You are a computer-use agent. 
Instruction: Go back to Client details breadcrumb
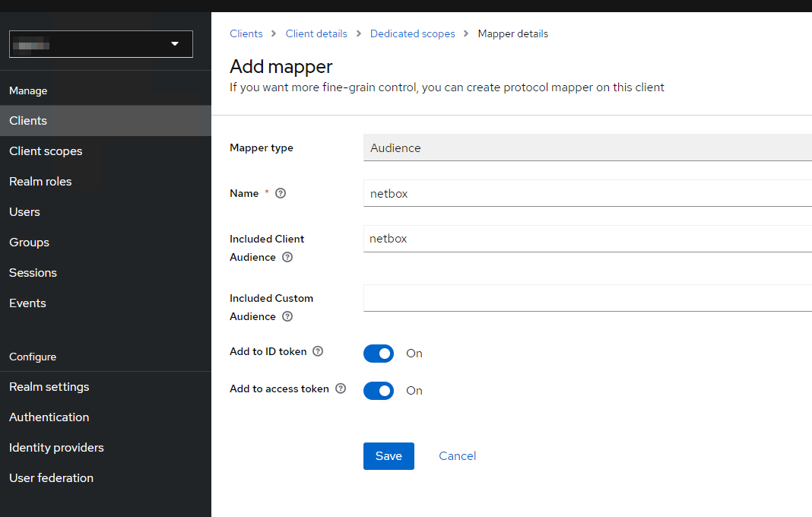[x=316, y=33]
